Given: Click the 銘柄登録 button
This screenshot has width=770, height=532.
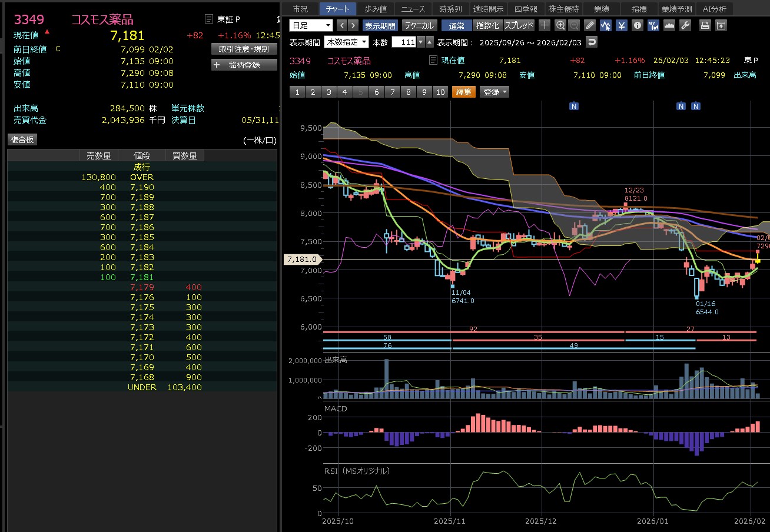Looking at the screenshot, I should pyautogui.click(x=244, y=65).
